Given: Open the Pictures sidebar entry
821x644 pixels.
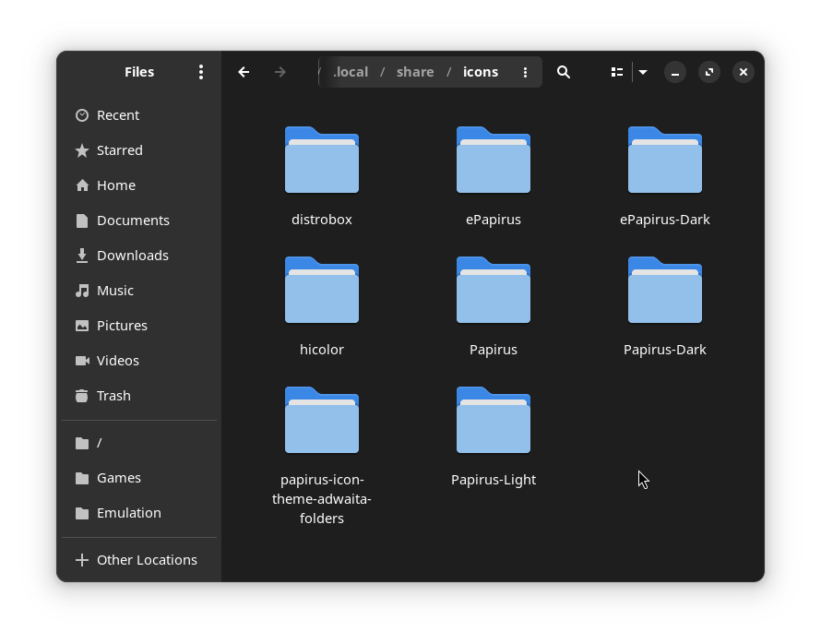Looking at the screenshot, I should click(x=139, y=326).
